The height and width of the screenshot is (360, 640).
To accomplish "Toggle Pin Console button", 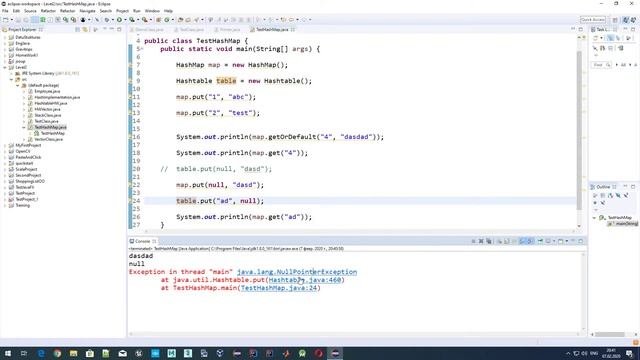I will (x=540, y=241).
